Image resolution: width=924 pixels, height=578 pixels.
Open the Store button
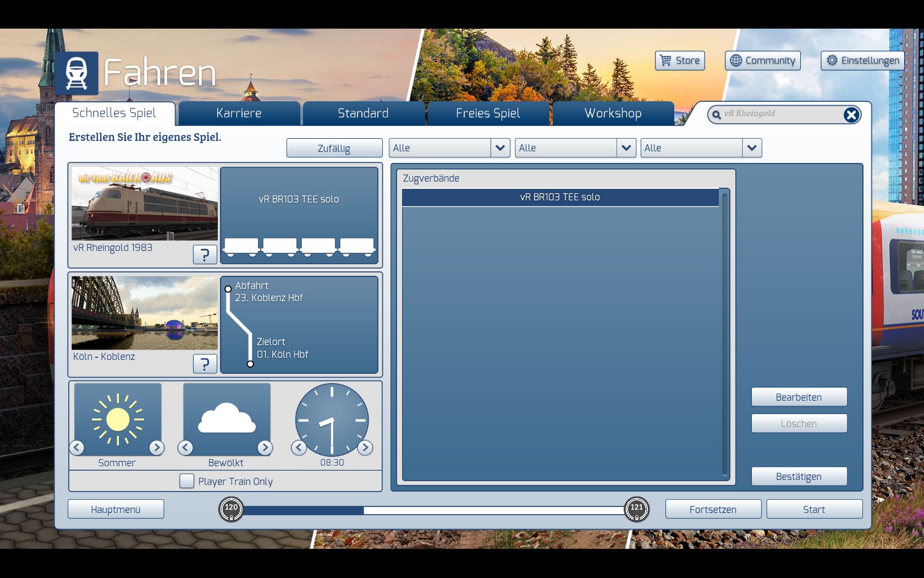point(680,61)
